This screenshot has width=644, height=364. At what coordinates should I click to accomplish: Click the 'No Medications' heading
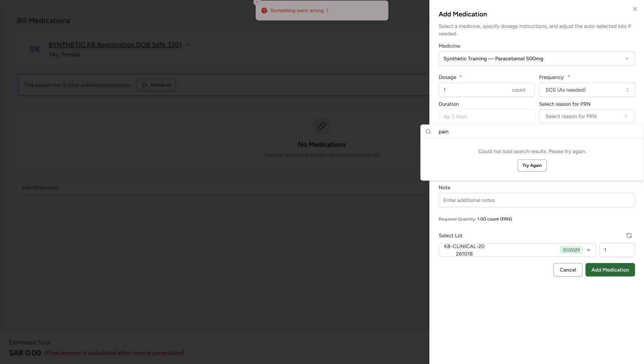click(x=322, y=145)
